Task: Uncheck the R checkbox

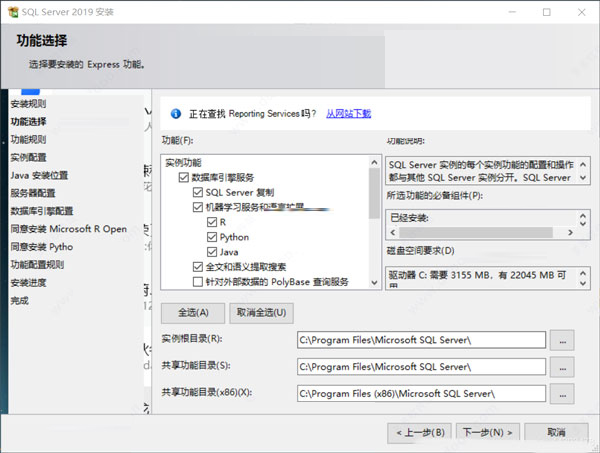Action: (212, 222)
